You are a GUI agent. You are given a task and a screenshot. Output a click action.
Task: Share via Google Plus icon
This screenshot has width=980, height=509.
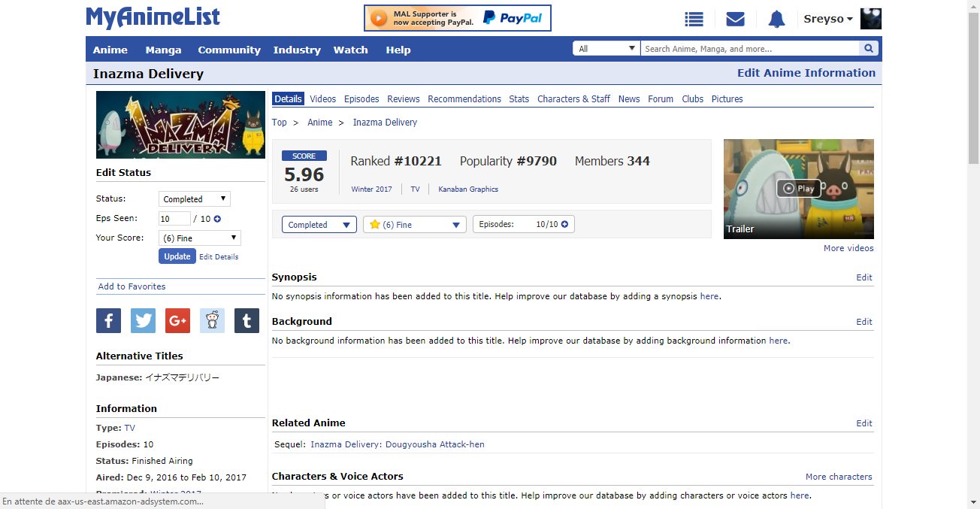click(177, 321)
